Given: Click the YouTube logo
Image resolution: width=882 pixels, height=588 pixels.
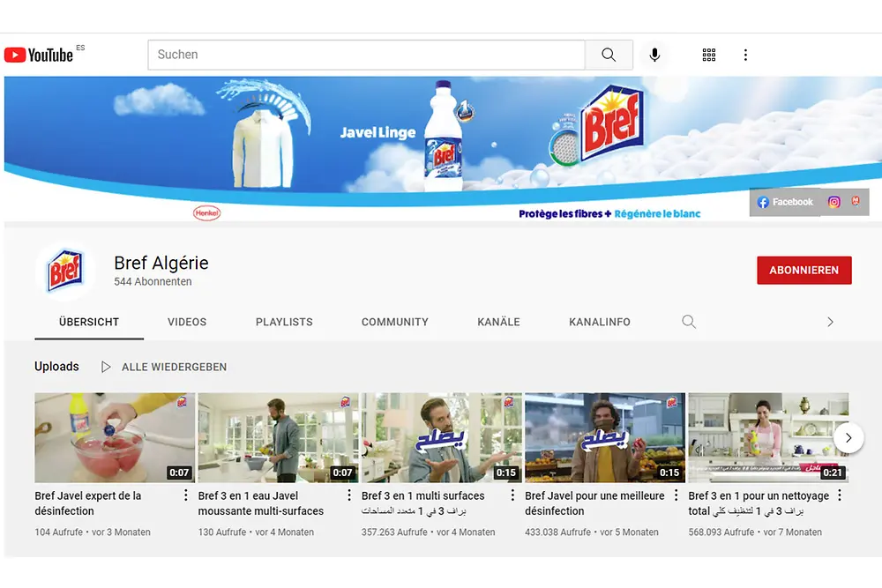Looking at the screenshot, I should [x=39, y=55].
